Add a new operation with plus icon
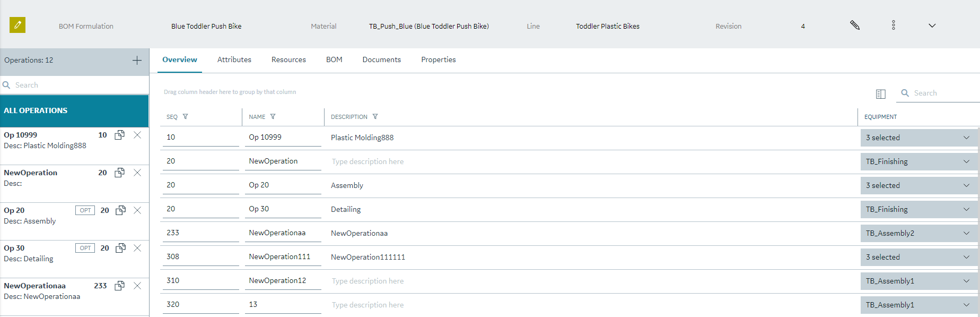Viewport: 980px width, 317px height. 137,60
